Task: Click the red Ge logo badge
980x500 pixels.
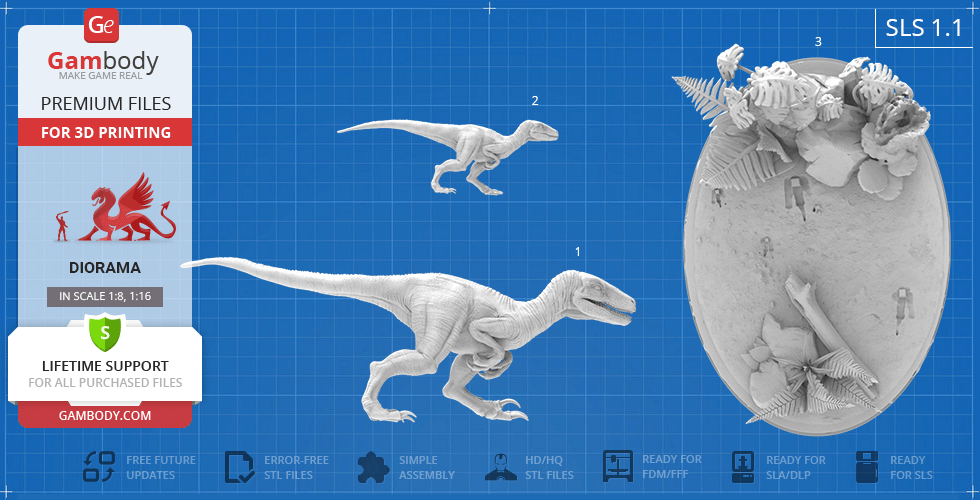Action: [104, 23]
